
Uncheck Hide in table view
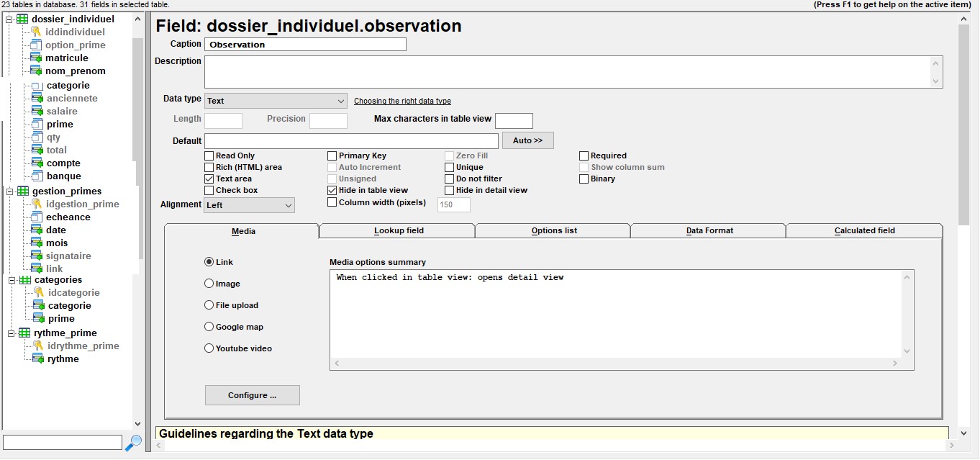(x=332, y=190)
